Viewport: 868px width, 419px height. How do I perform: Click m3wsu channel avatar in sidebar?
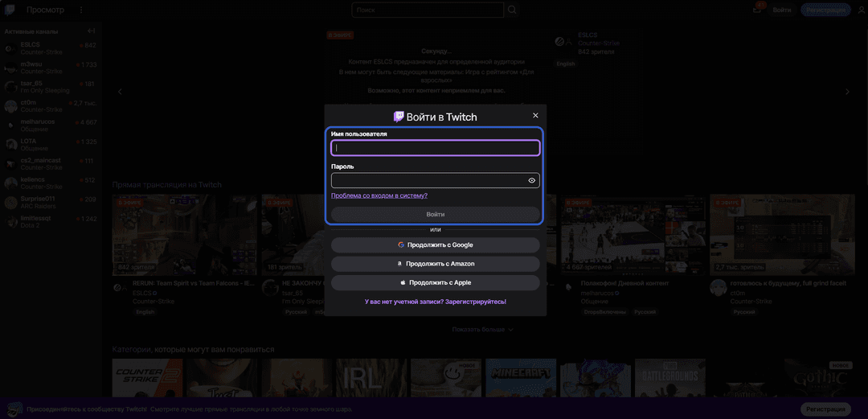10,68
